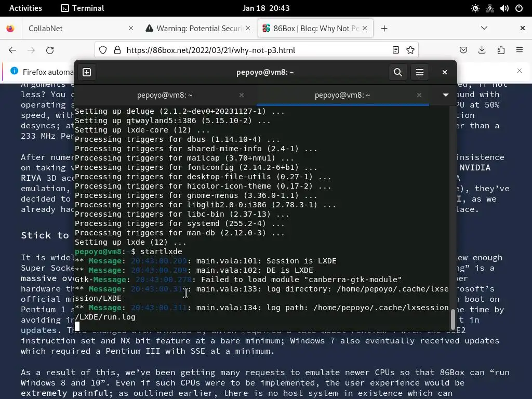532x399 pixels.
Task: Close the 86Box Blog tab
Action: point(365,28)
